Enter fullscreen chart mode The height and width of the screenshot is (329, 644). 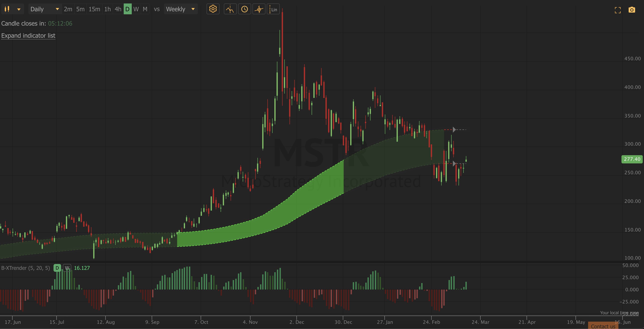click(618, 10)
